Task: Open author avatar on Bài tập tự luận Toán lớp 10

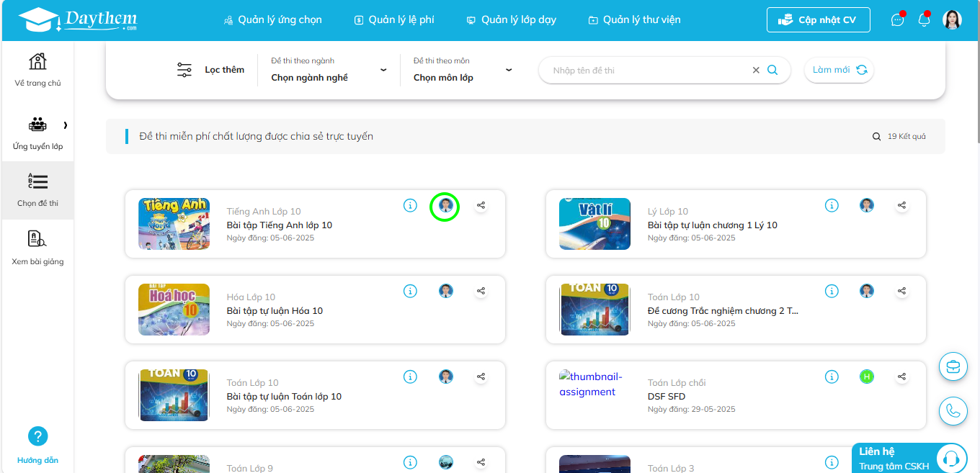Action: [x=445, y=377]
